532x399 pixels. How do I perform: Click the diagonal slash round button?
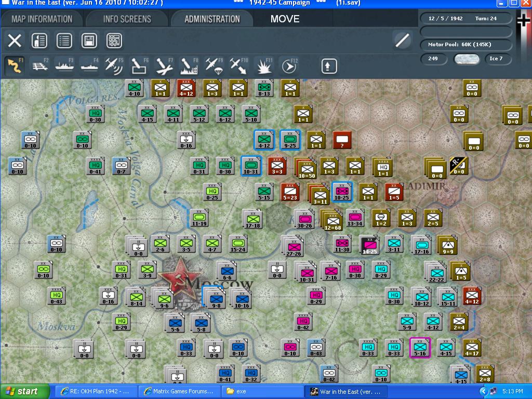click(402, 41)
